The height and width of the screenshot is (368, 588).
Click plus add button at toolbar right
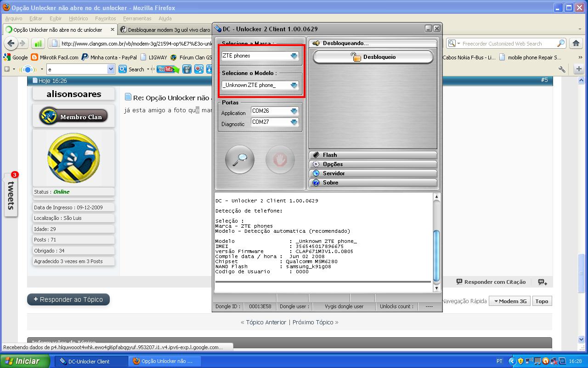tap(579, 69)
